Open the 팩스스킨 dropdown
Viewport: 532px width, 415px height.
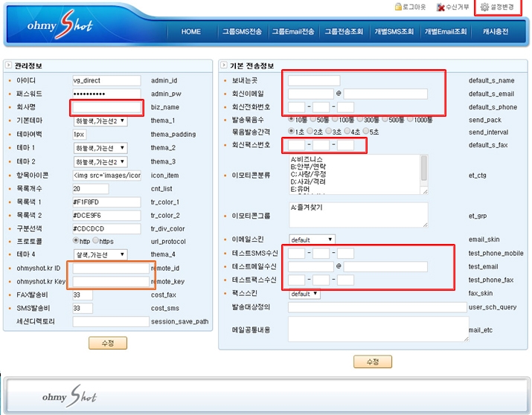pyautogui.click(x=312, y=294)
